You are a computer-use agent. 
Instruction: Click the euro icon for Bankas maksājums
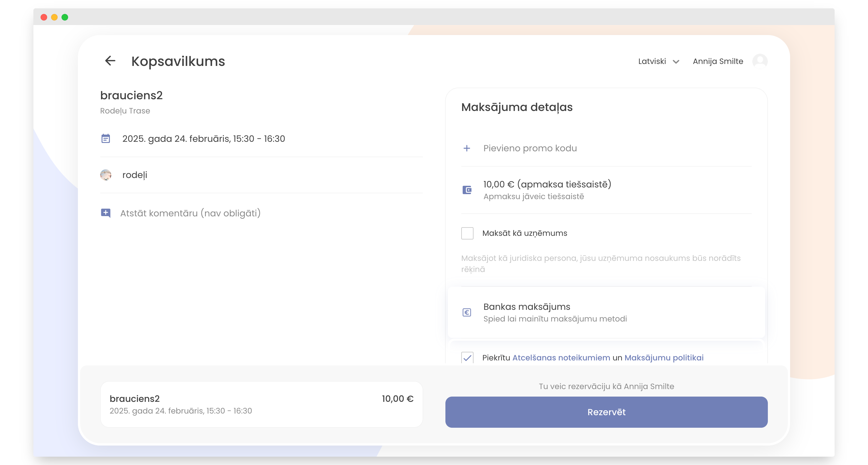point(467,312)
